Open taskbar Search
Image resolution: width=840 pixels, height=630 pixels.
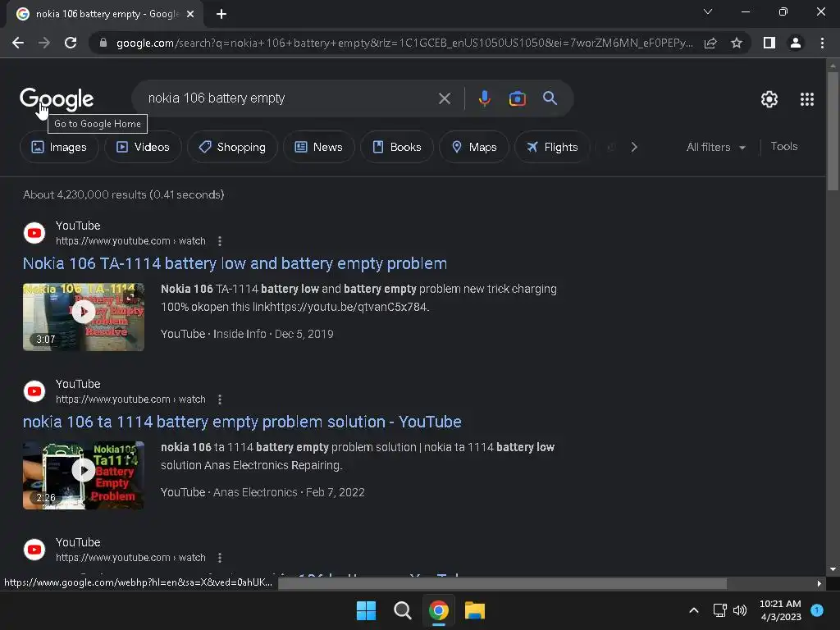[x=402, y=610]
